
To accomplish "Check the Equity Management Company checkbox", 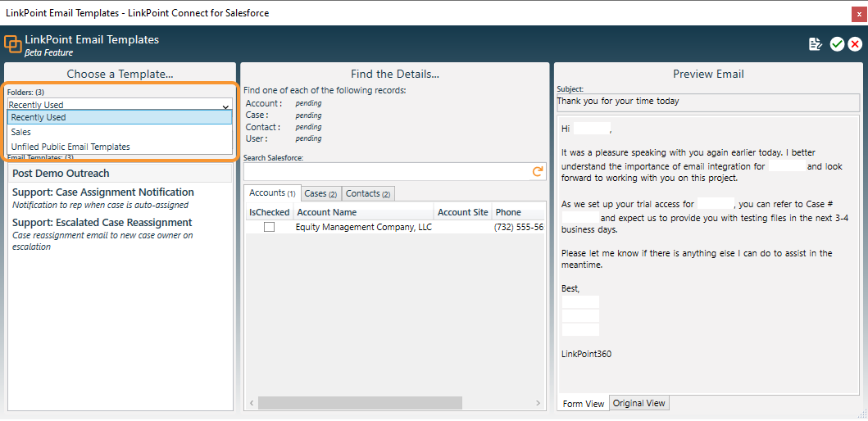I will coord(269,227).
